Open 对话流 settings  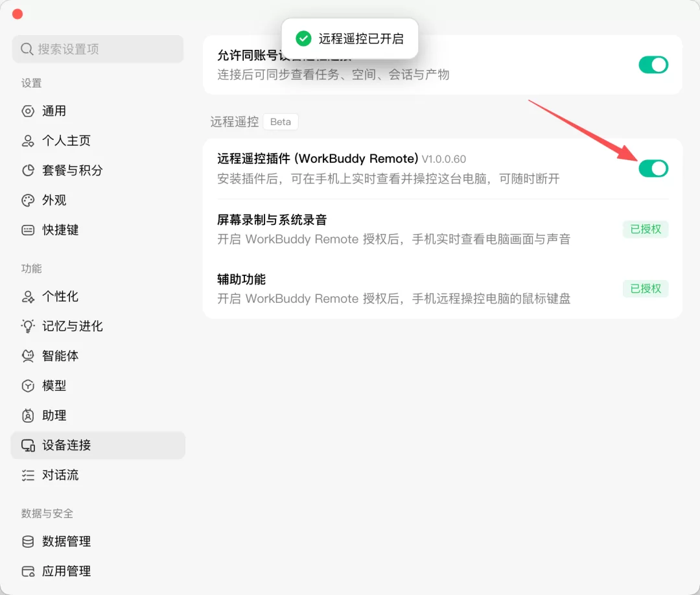click(98, 475)
